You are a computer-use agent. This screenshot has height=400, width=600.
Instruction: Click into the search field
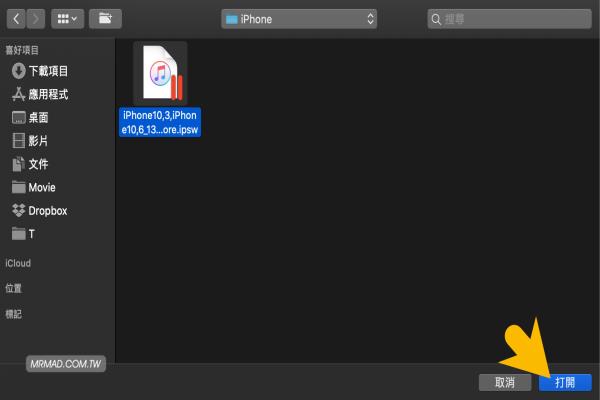[509, 19]
